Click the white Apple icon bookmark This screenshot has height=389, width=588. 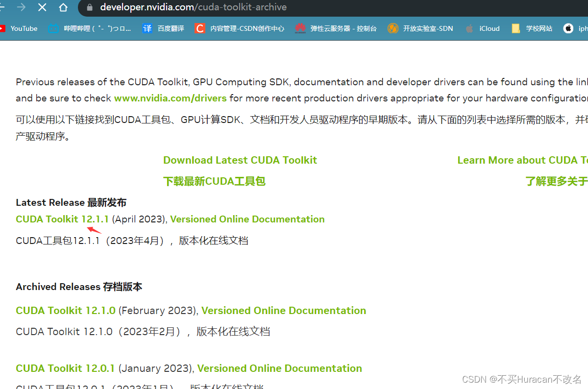(568, 28)
